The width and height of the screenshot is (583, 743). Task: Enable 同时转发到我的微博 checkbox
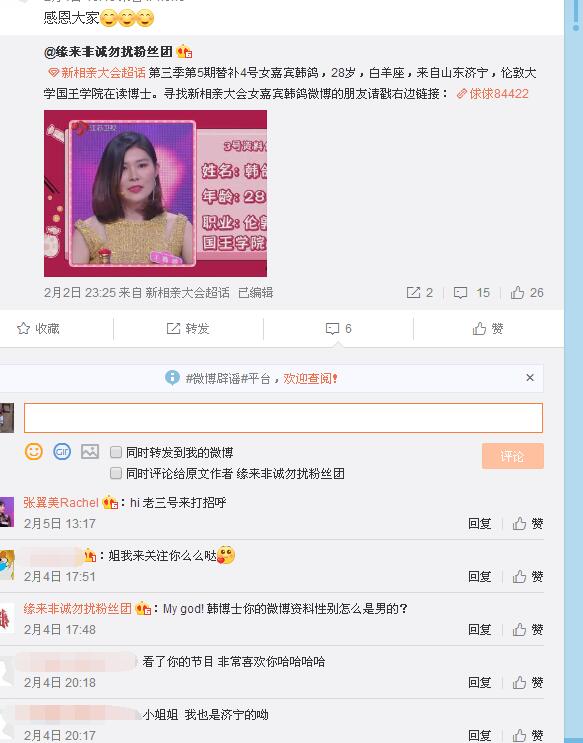point(116,452)
